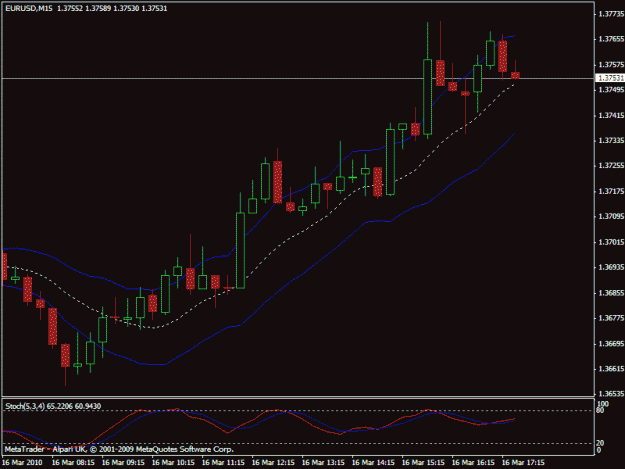Click the price axis label 1.37415
This screenshot has height=469, width=625.
point(611,116)
